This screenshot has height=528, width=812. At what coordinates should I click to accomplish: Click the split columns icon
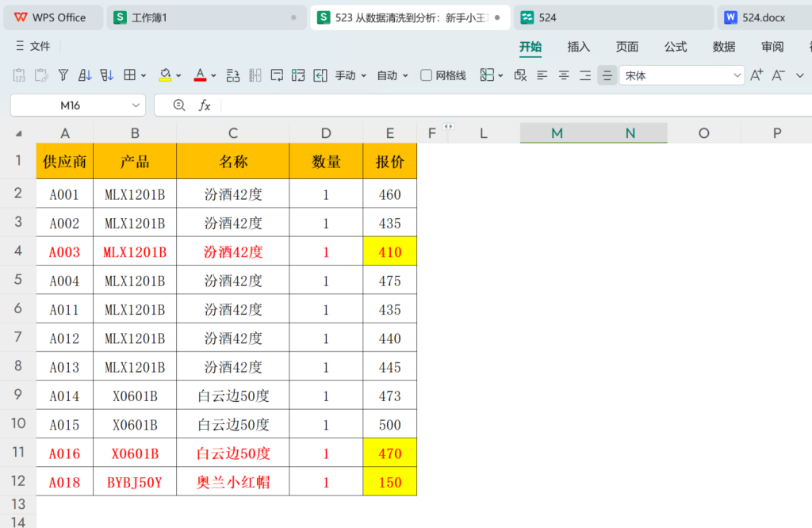[255, 75]
